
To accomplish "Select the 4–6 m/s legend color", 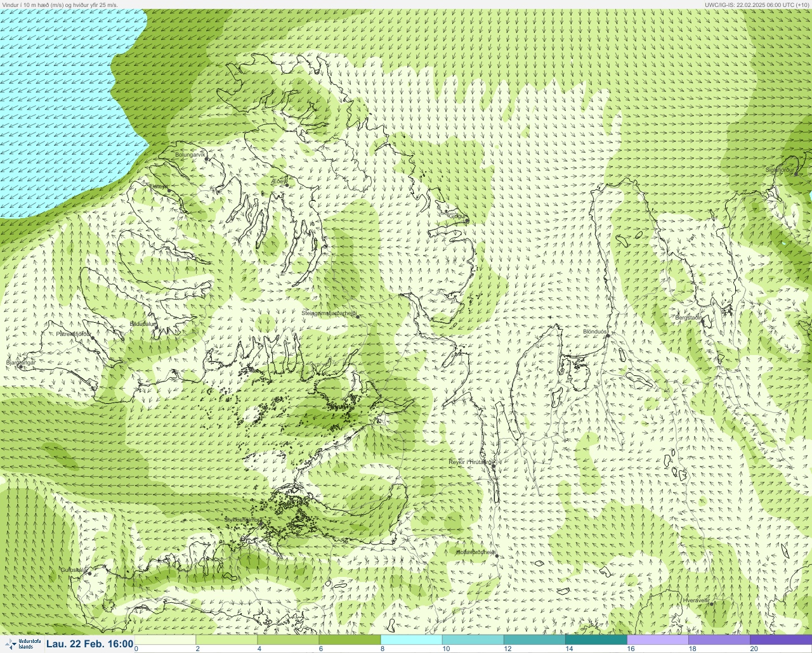I will [288, 640].
